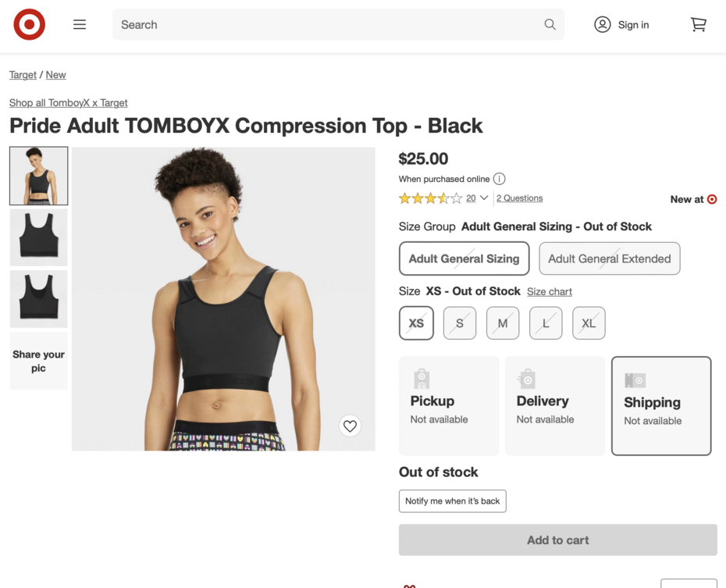Open the hamburger main menu
Viewport: 726px width, 588px height.
point(80,25)
